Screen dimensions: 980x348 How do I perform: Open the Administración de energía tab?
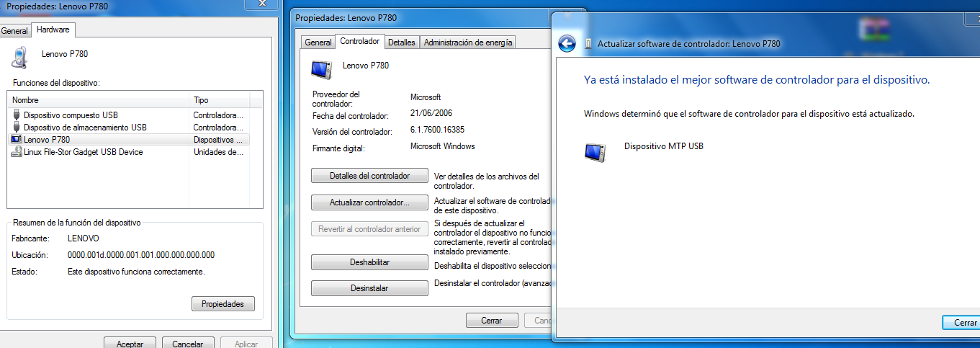468,43
